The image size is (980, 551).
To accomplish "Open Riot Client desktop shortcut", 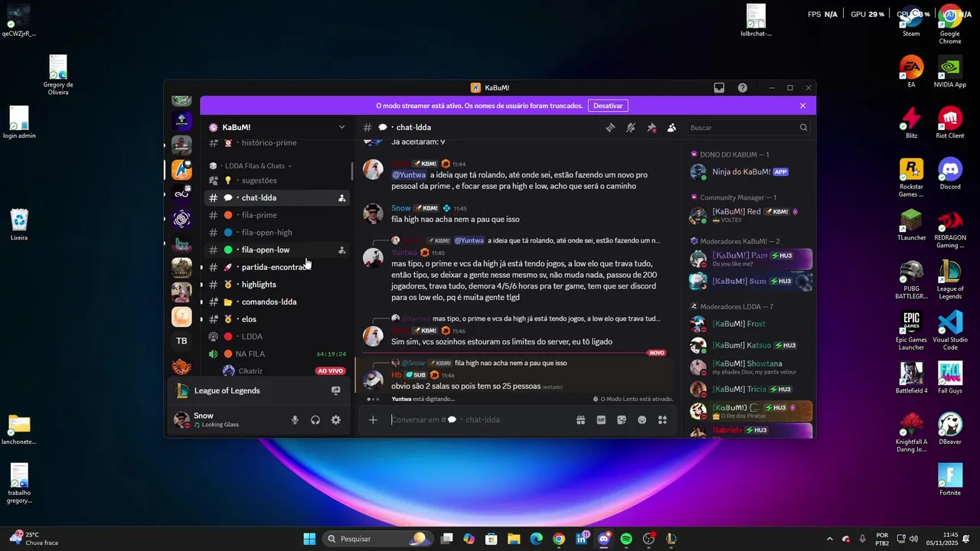I will (x=950, y=122).
